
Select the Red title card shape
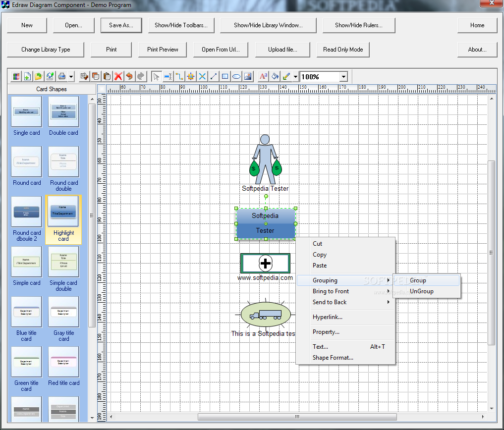63,367
